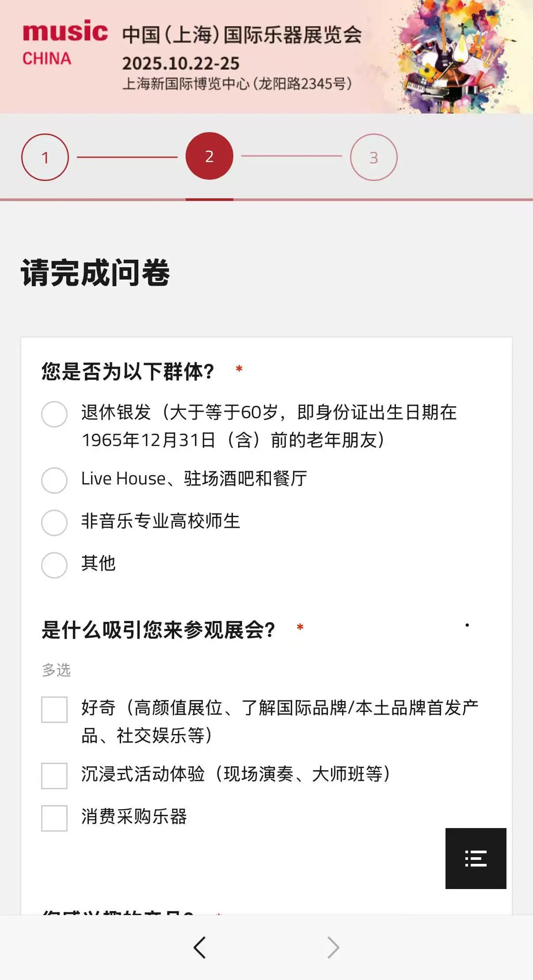
Task: Select 非音乐专业高校师生 radio button
Action: click(54, 522)
